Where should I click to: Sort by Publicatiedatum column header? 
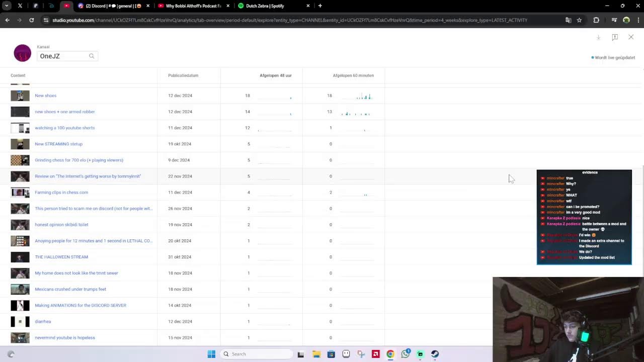pos(183,75)
